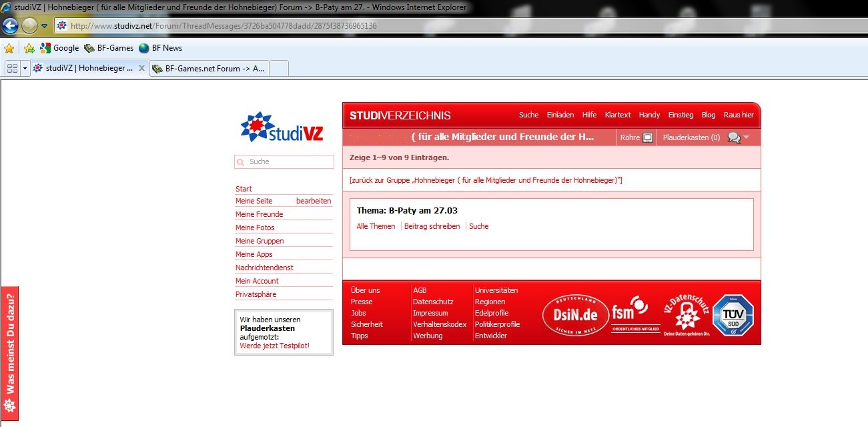The width and height of the screenshot is (868, 427).
Task: Click Suche under the B-Paty thread
Action: (x=479, y=226)
